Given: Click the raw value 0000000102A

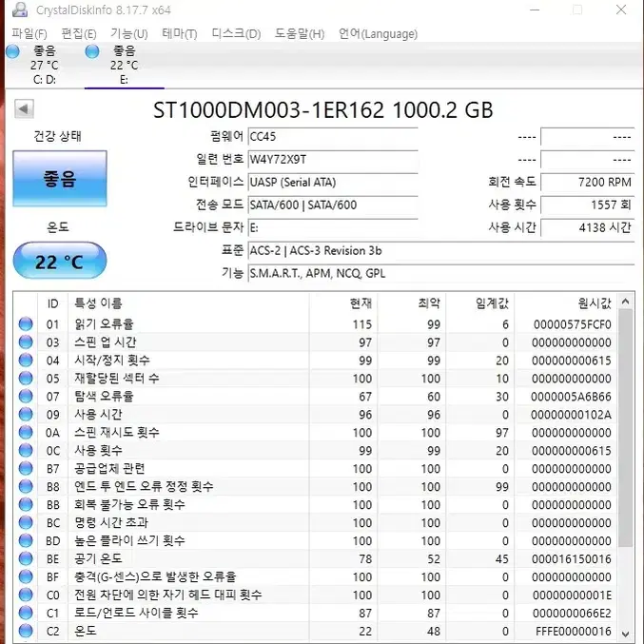Looking at the screenshot, I should tap(571, 415).
